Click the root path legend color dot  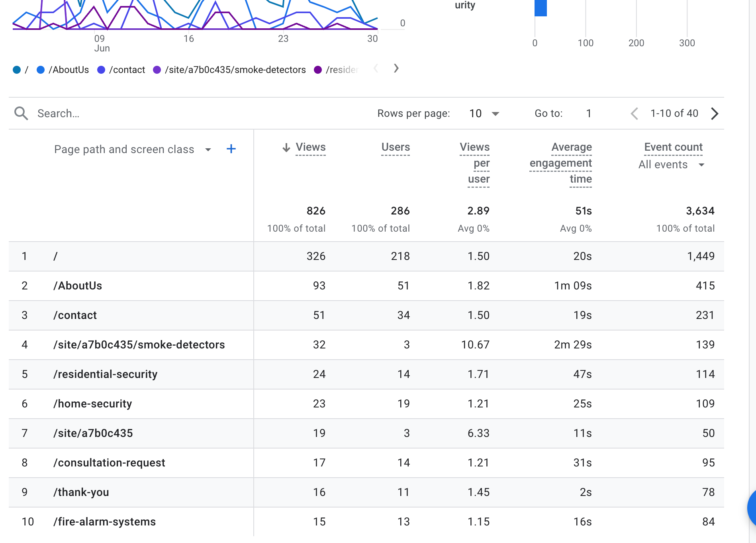[17, 70]
